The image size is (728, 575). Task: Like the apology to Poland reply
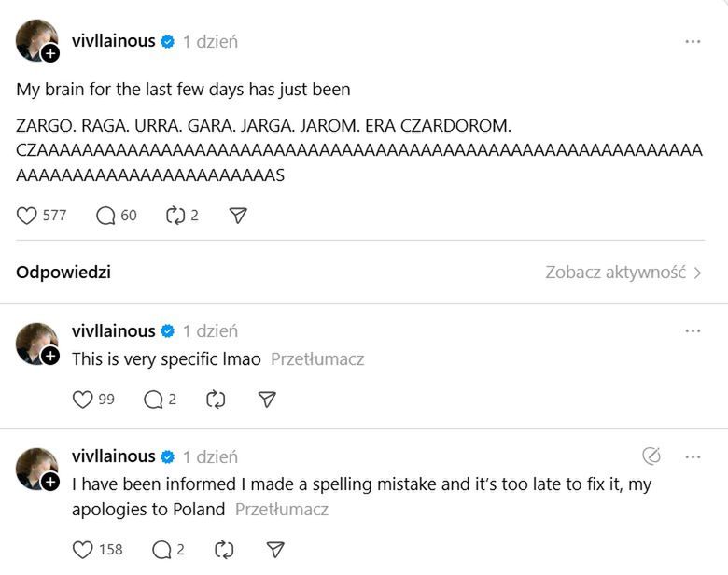83,550
